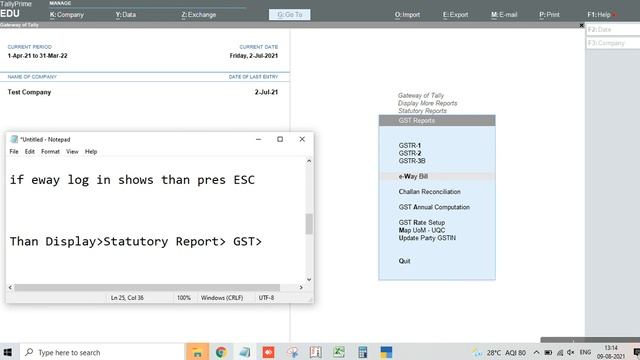The width and height of the screenshot is (640, 360).
Task: Open the E: Export menu
Action: coord(455,15)
